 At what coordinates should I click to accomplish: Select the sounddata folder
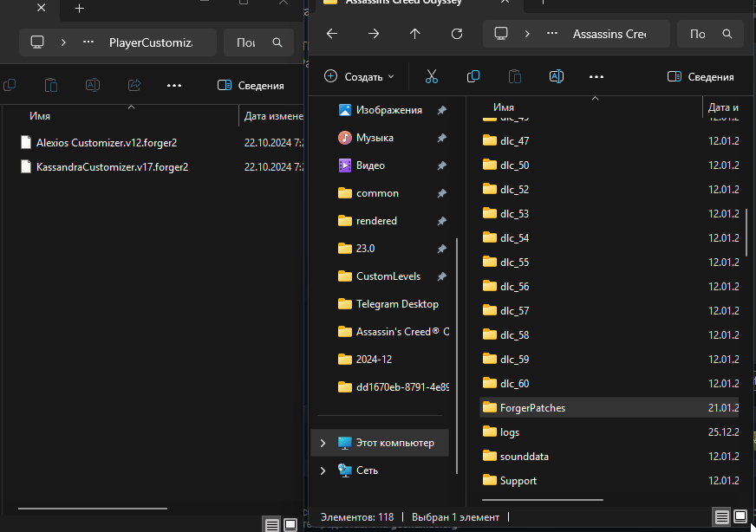(525, 457)
